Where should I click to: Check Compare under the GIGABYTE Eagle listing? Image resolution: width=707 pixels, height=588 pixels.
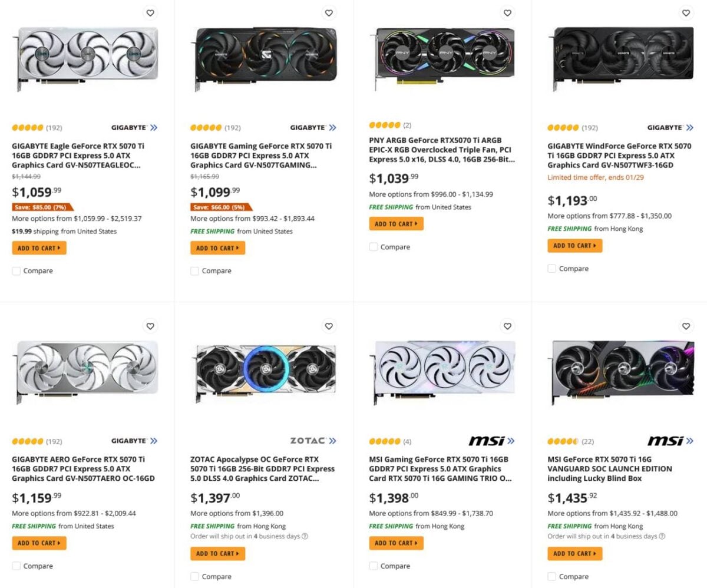click(16, 271)
